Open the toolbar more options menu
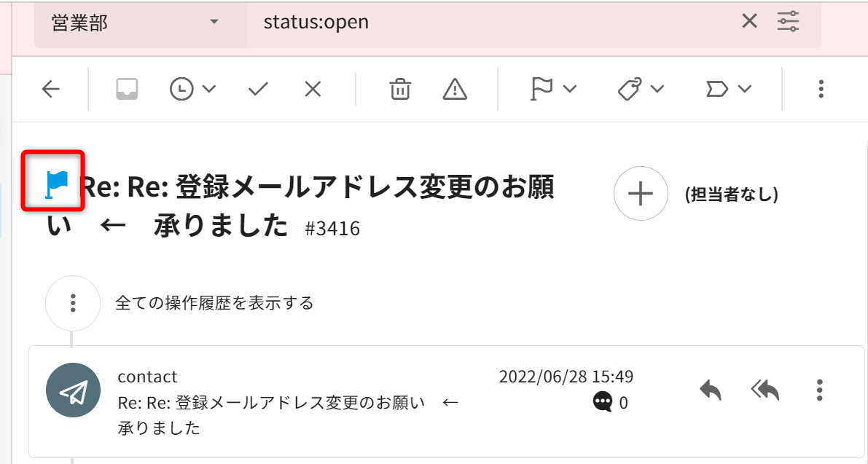868x464 pixels. coord(821,90)
